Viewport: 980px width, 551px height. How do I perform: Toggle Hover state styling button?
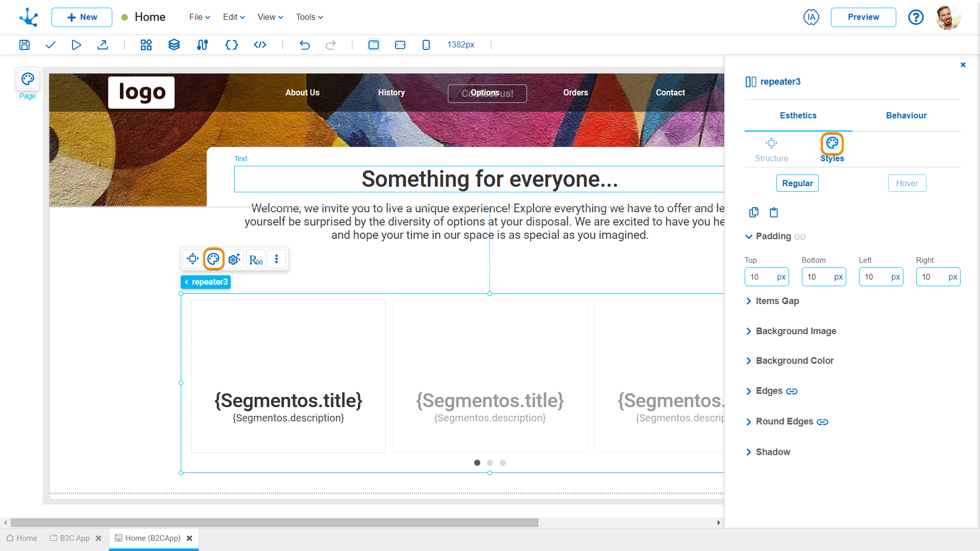coord(906,183)
